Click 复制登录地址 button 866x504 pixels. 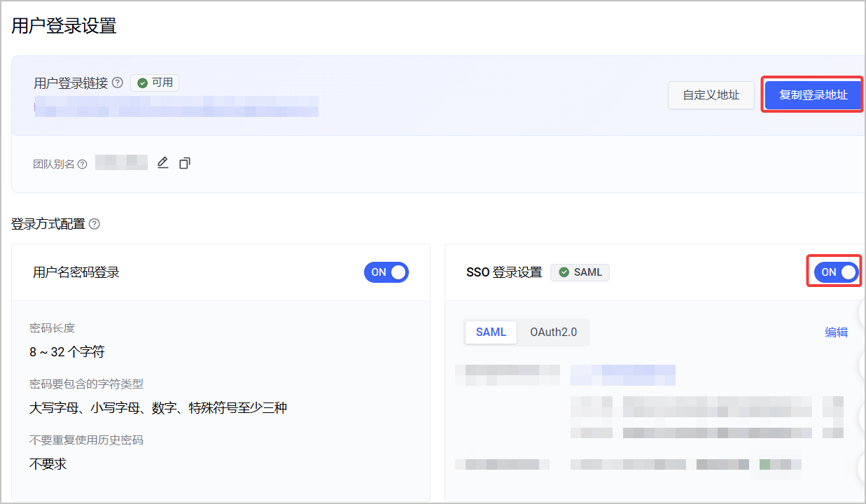click(x=813, y=95)
